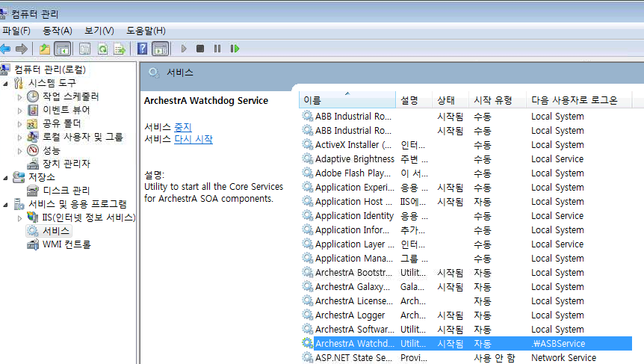Select the ActiveX Installer service row
This screenshot has width=644, height=364.
coord(466,145)
